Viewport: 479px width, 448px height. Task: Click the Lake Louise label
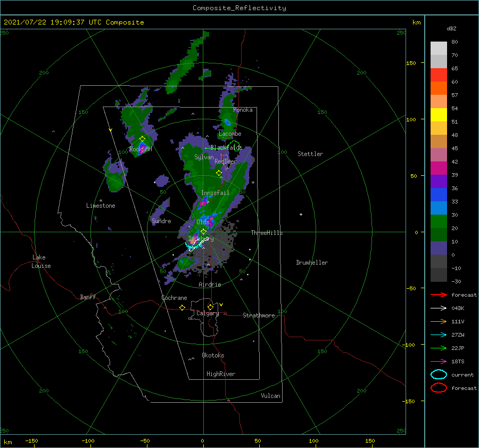41,262
